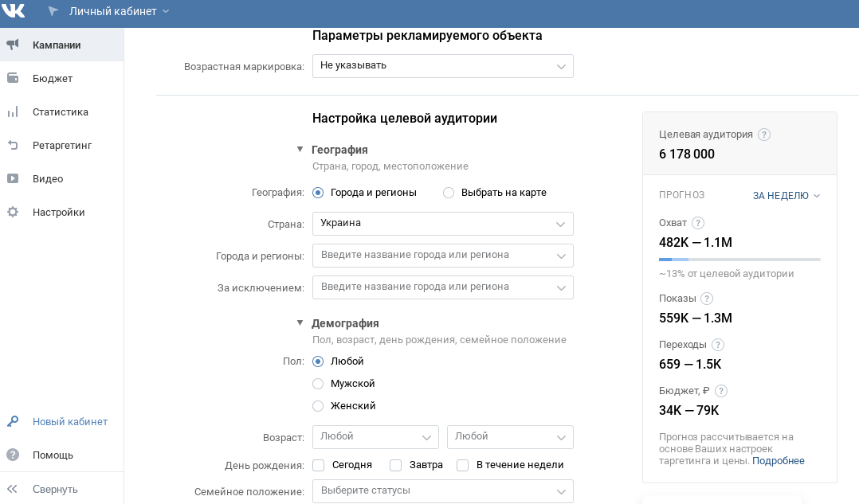Click the Retargeting arrow icon
This screenshot has width=859, height=504.
[13, 146]
